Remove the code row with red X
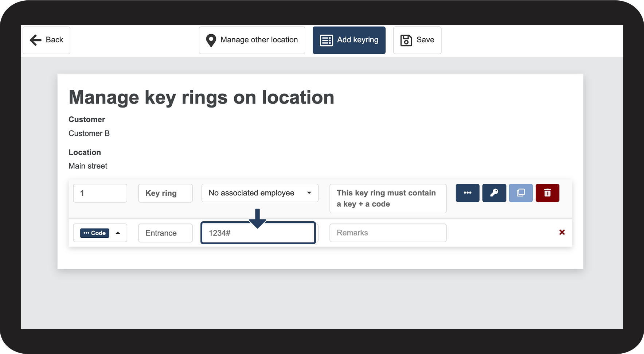Image resolution: width=644 pixels, height=354 pixels. (x=562, y=232)
